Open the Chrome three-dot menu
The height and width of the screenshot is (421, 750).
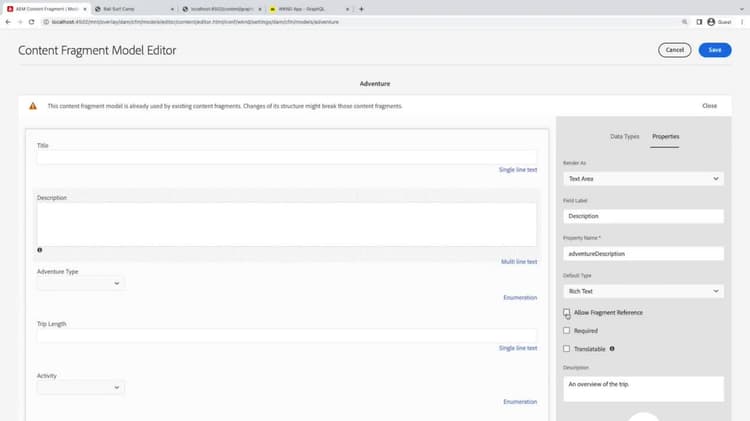[x=742, y=22]
